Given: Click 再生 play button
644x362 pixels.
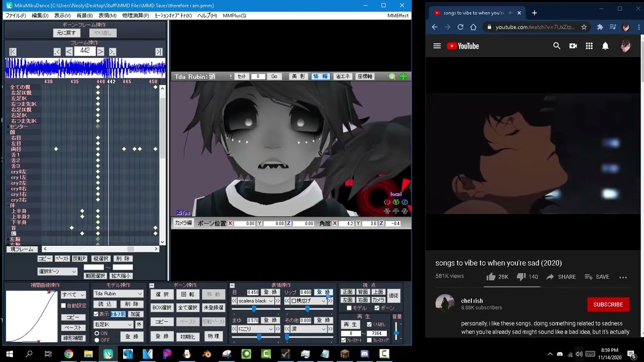Looking at the screenshot, I should click(350, 325).
